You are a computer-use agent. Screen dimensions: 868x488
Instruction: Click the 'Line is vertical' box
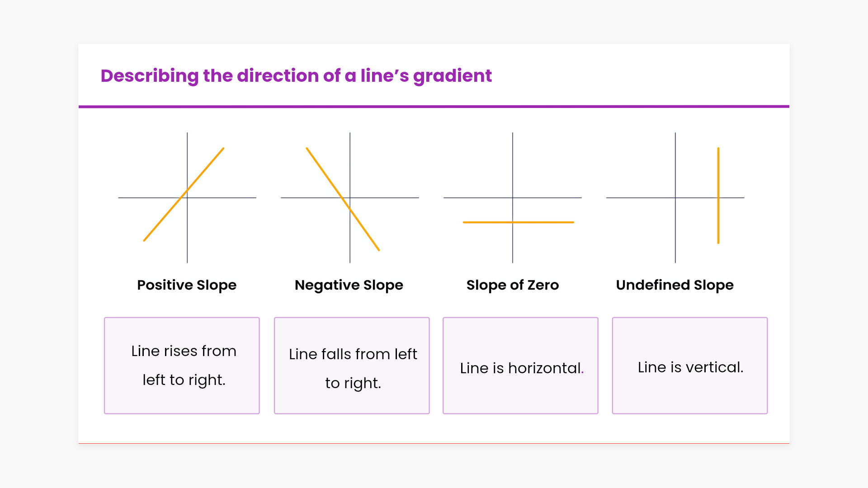point(690,365)
